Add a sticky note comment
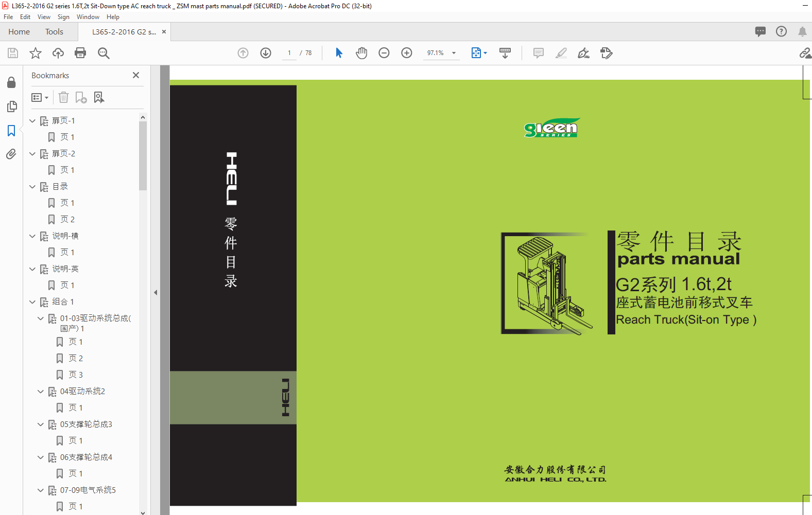 click(539, 53)
